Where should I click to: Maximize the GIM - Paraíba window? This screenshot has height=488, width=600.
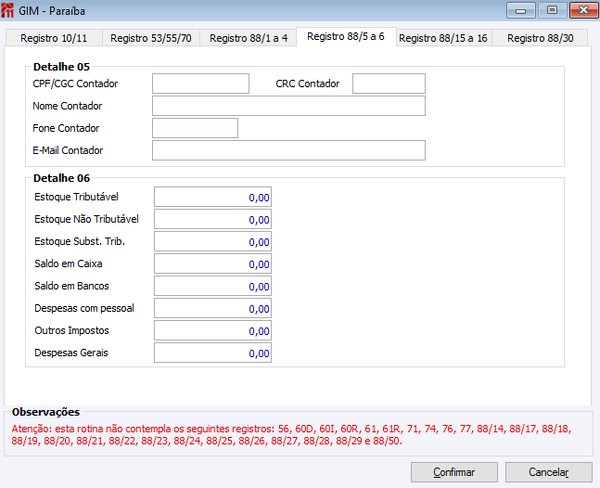[x=552, y=10]
